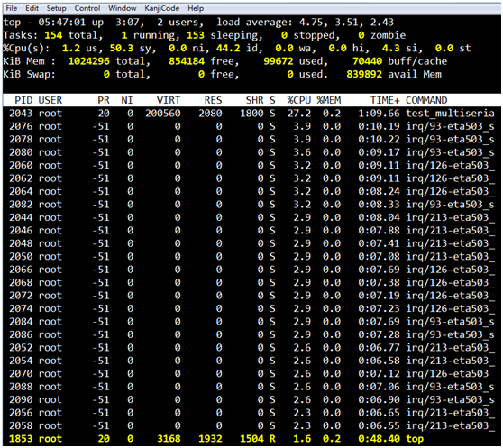Click the %CPU column header
This screenshot has width=503, height=448.
click(299, 100)
